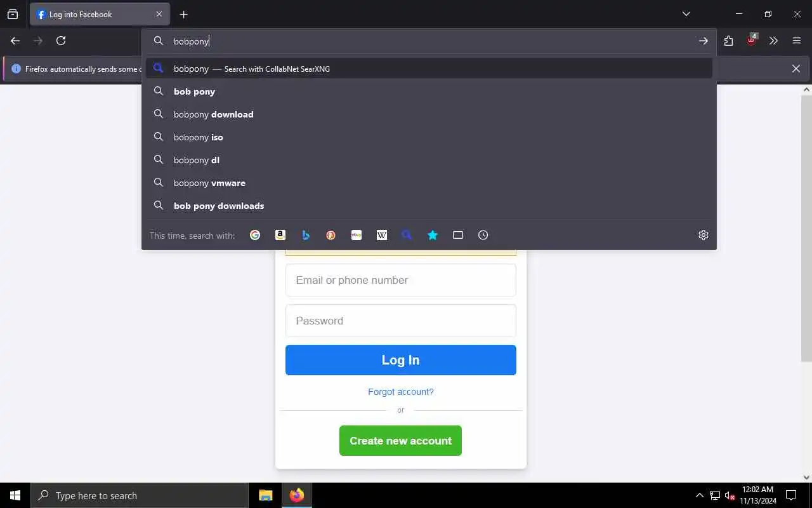The width and height of the screenshot is (812, 508).
Task: Search this time with Google
Action: pyautogui.click(x=255, y=235)
